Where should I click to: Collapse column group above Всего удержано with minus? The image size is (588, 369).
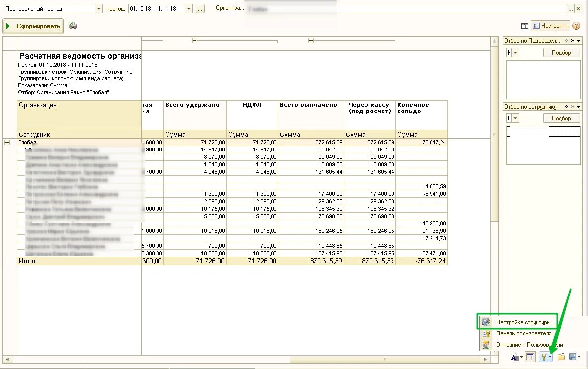[195, 41]
